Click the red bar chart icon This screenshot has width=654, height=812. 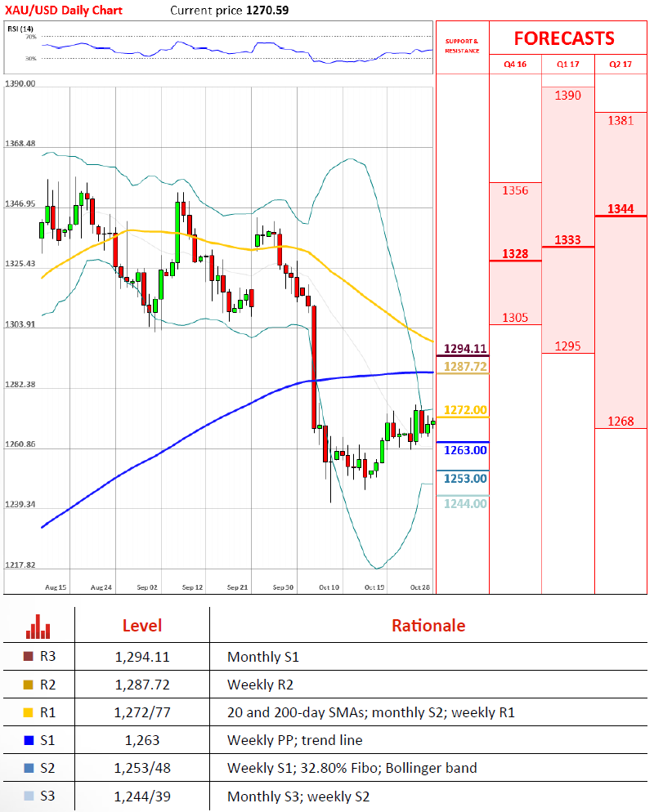tap(38, 626)
